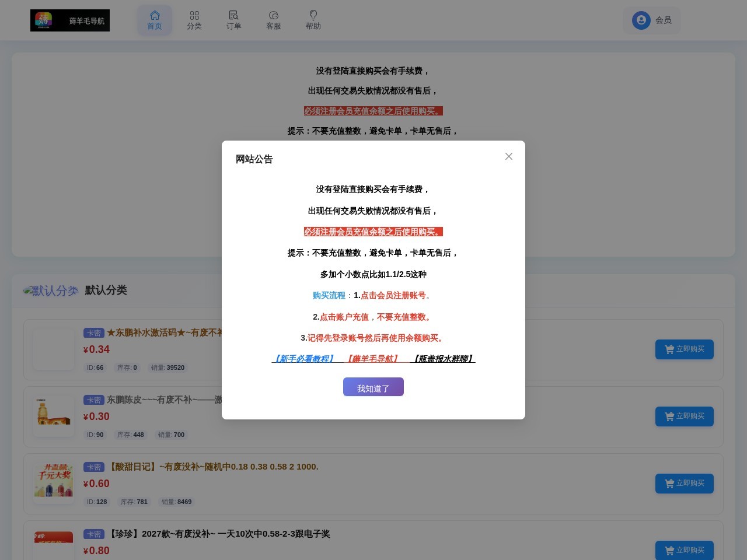
Task: Open the 东鹏陈皮 product thumbnail
Action: tap(54, 416)
